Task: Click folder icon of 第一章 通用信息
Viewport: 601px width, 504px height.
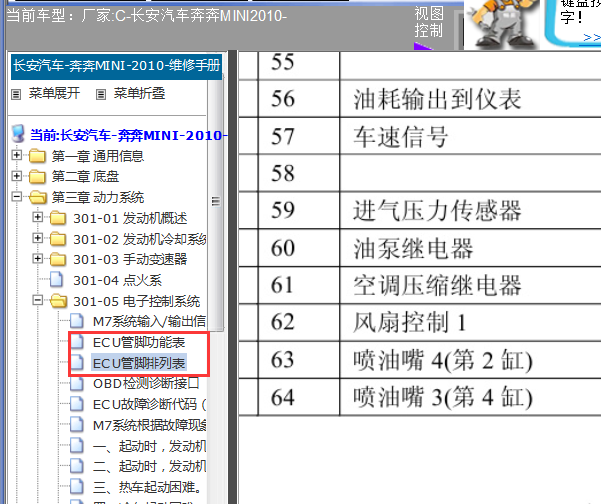Action: point(37,156)
